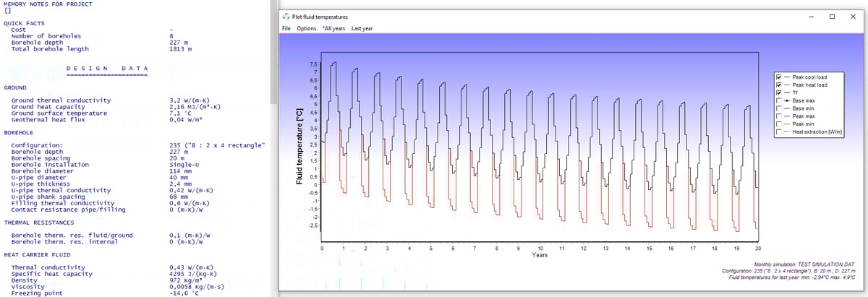
Task: Enable the Base max series checkbox
Action: pos(778,100)
